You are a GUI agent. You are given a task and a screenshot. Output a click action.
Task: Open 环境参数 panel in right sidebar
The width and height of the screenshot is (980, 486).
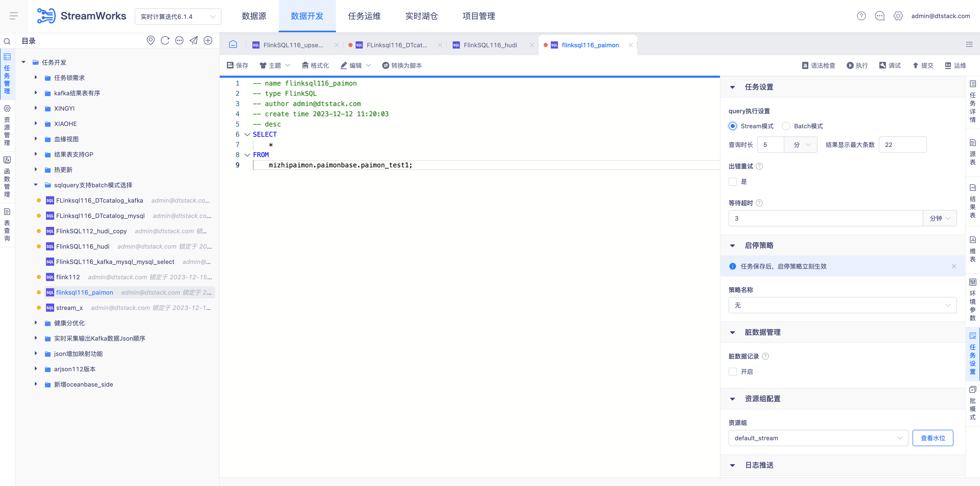972,300
